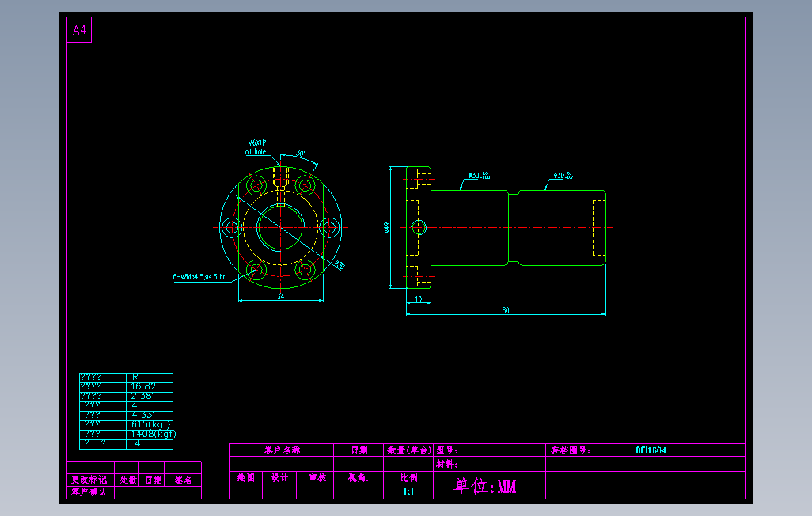Click the DFI1604 drawing number
The image size is (812, 516).
click(x=651, y=450)
